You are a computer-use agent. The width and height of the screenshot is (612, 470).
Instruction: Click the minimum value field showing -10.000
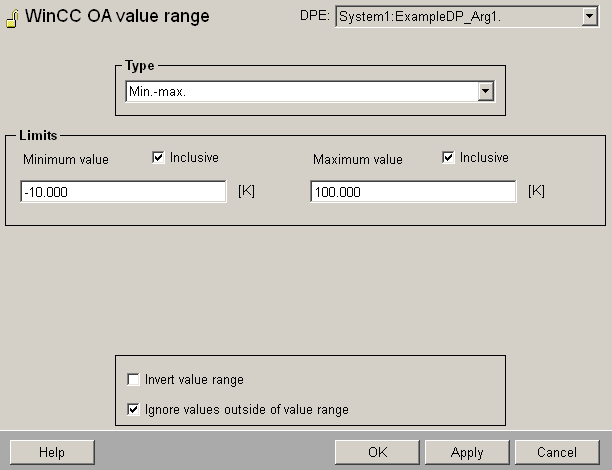pos(123,192)
